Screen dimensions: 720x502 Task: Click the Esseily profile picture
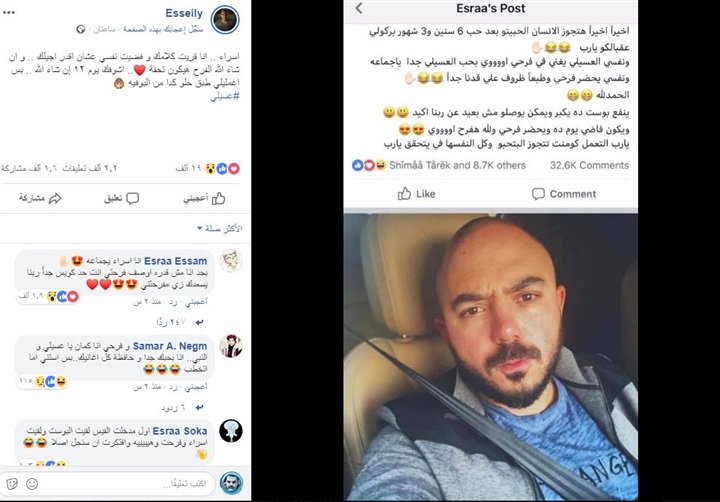pyautogui.click(x=225, y=20)
